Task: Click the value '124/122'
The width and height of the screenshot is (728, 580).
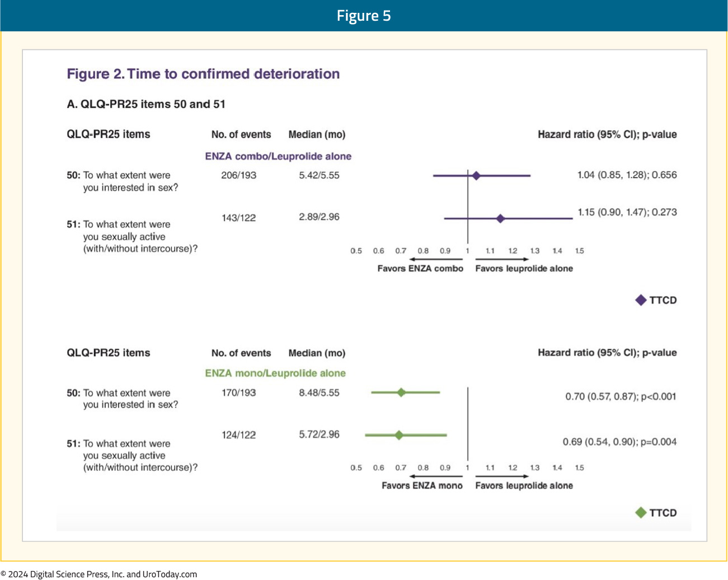Action: tap(239, 434)
